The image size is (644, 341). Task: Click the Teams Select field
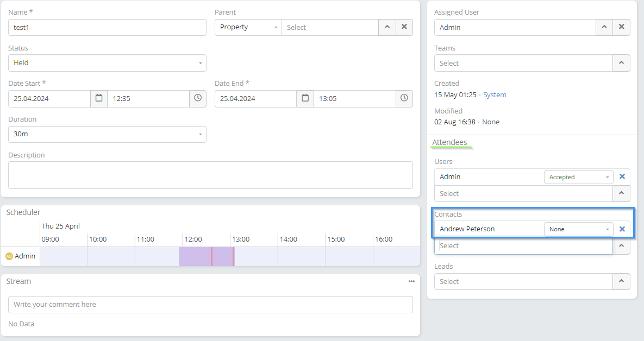click(524, 63)
